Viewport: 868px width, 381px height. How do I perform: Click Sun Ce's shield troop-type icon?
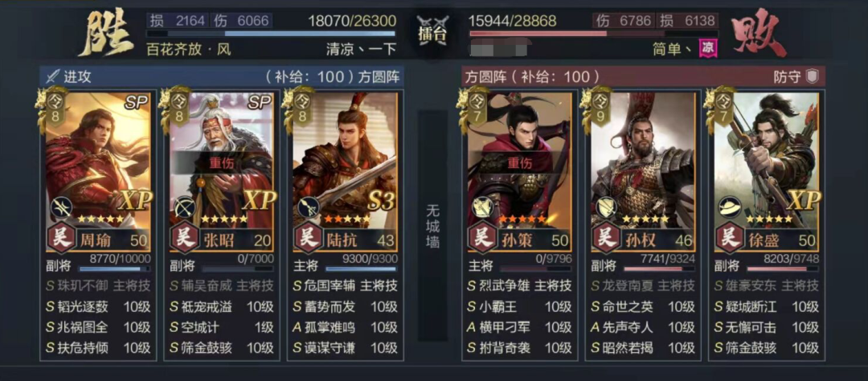[481, 207]
